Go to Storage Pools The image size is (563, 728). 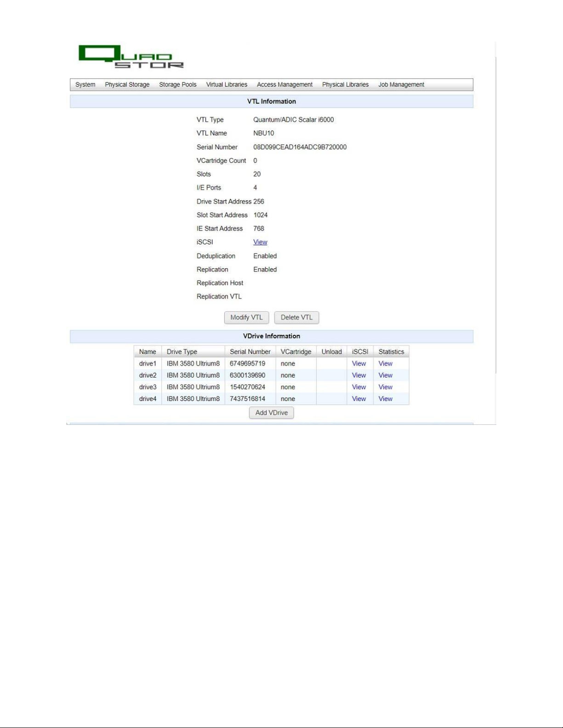(177, 85)
